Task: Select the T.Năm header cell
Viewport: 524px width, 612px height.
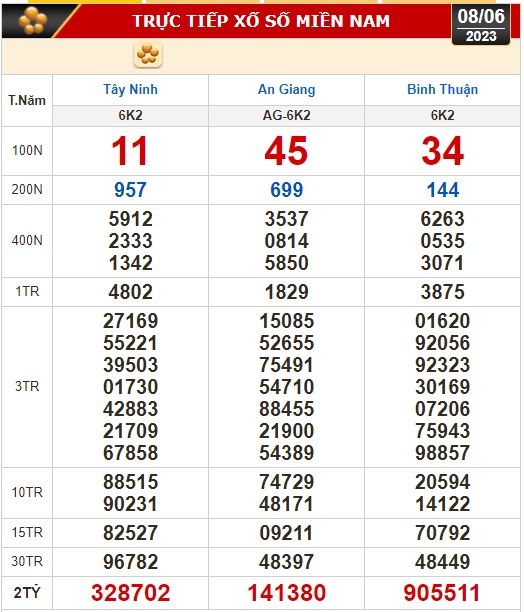Action: 27,101
